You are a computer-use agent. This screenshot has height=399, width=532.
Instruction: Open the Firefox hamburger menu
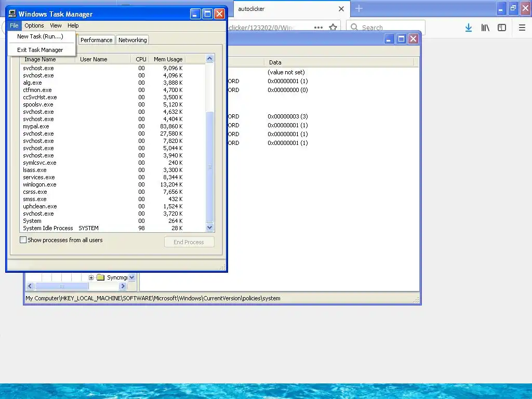(x=522, y=28)
